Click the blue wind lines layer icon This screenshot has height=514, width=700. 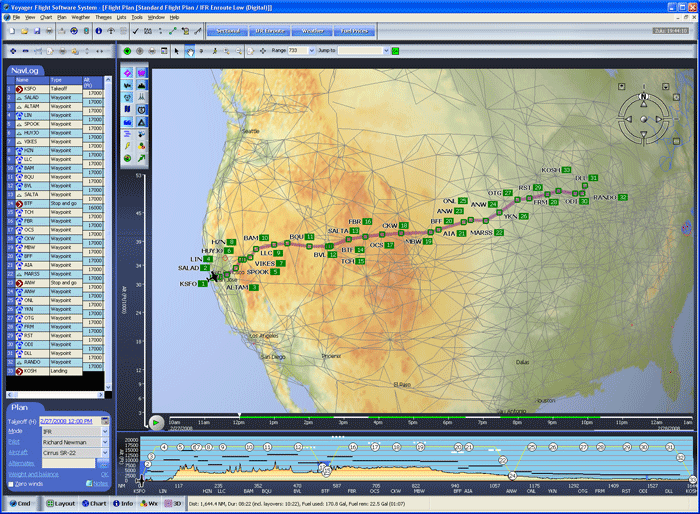point(128,134)
